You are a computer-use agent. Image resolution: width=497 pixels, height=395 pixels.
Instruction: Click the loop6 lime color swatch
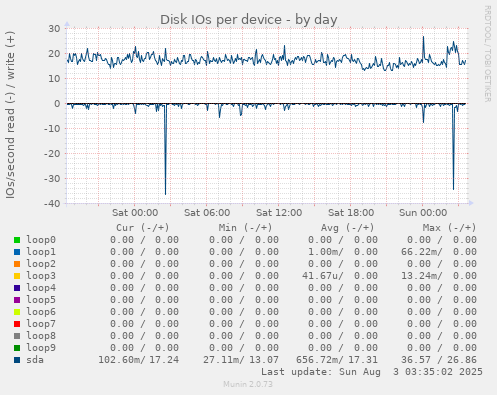pos(17,312)
